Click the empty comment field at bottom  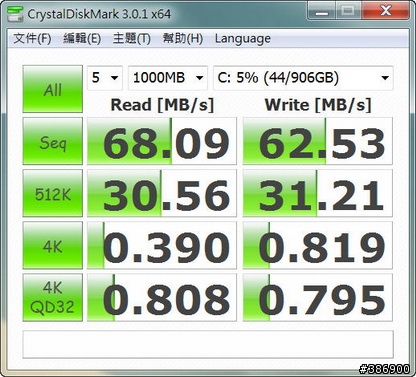208,344
